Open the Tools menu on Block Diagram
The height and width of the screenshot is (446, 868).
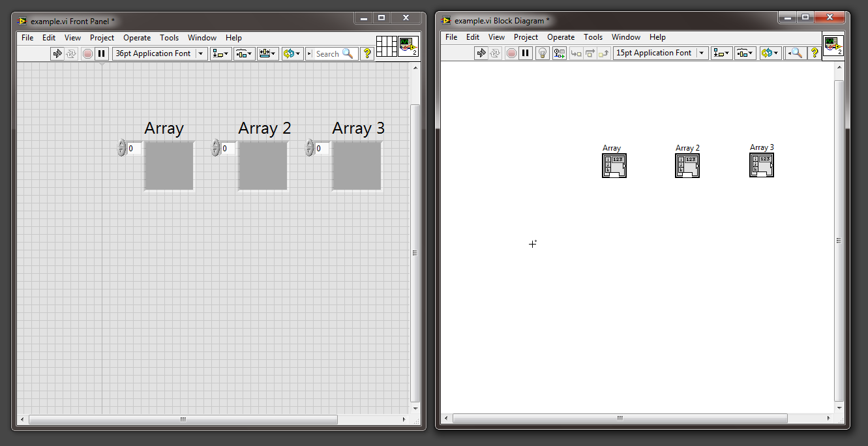tap(593, 37)
